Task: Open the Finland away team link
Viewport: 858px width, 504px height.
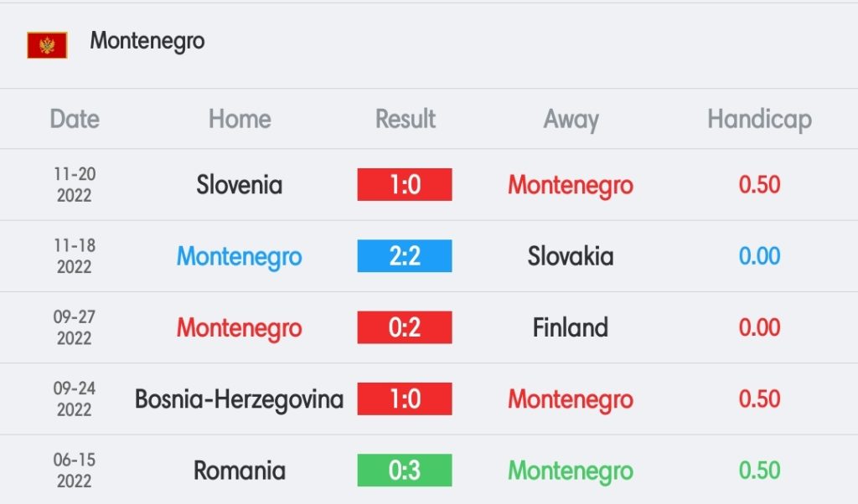Action: [571, 327]
